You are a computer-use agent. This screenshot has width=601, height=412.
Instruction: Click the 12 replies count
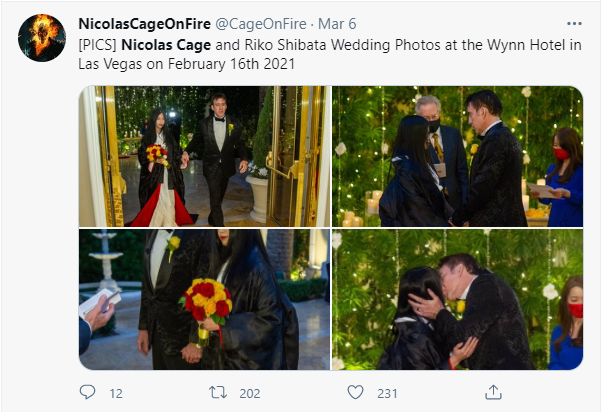click(116, 394)
